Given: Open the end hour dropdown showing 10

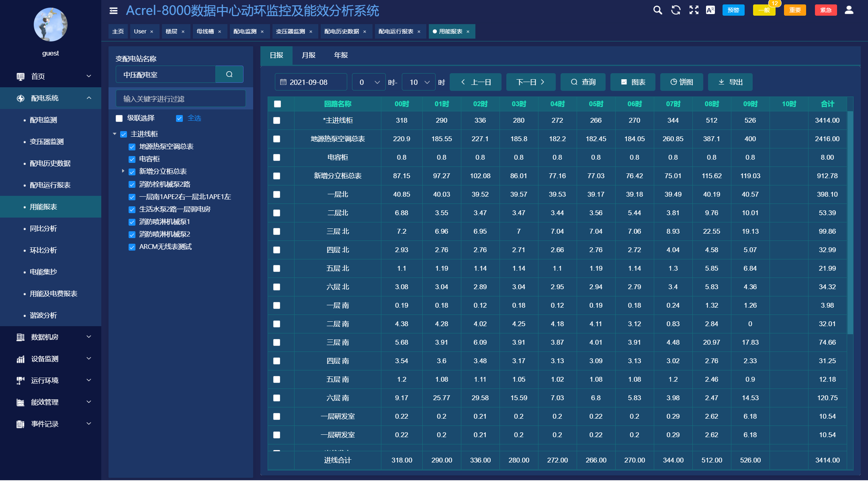Looking at the screenshot, I should 418,82.
